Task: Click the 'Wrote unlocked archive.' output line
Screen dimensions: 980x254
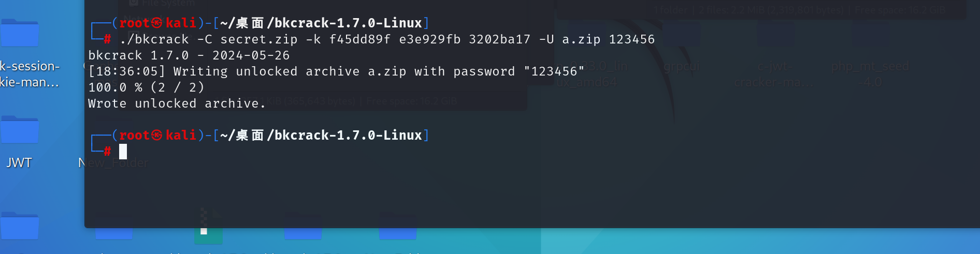Action: (177, 103)
